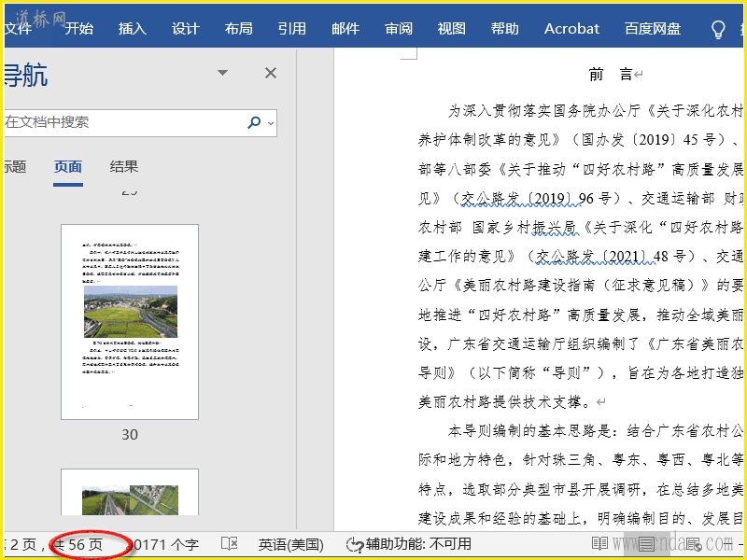The height and width of the screenshot is (560, 747).
Task: Open the 结果 navigation tab
Action: [124, 167]
